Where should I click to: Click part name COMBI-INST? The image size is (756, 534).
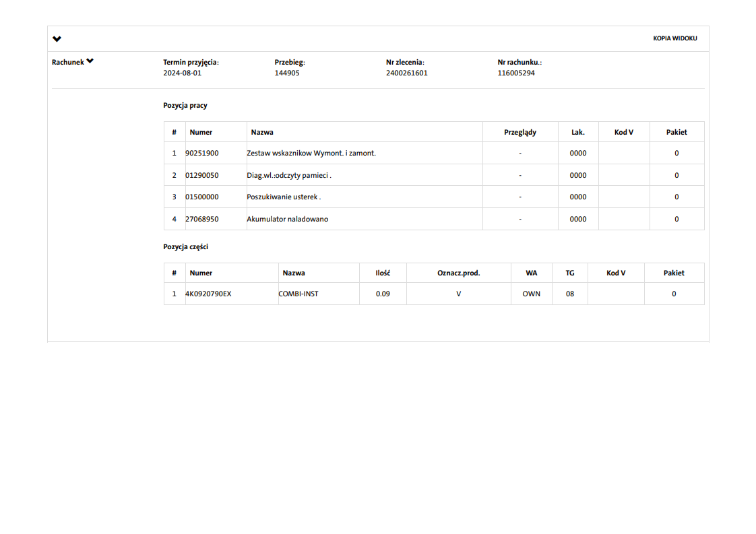tap(298, 294)
